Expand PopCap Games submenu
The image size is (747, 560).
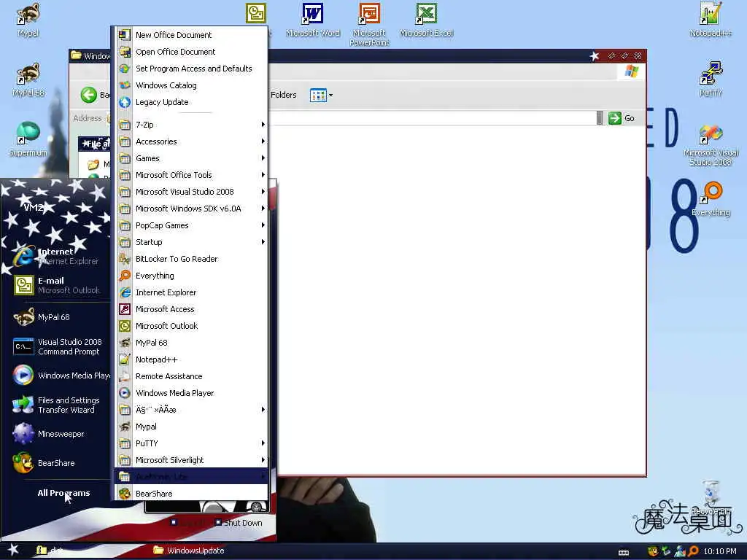point(191,225)
